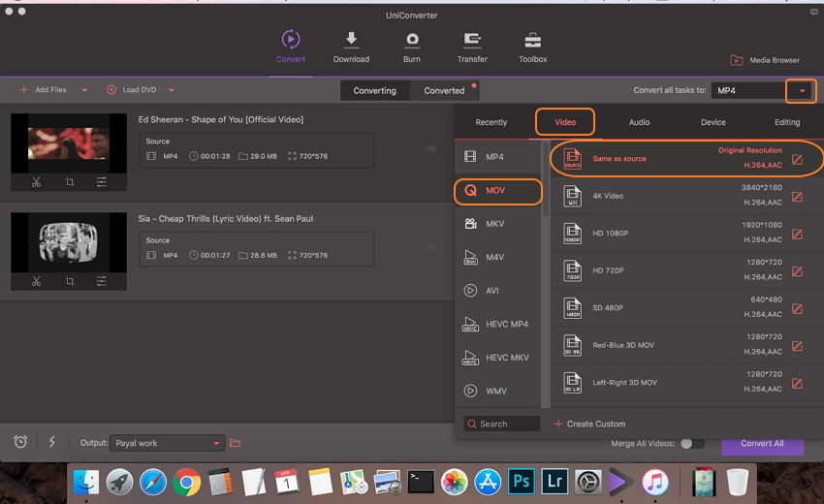Open the Download section
This screenshot has height=504, width=824.
pyautogui.click(x=351, y=47)
